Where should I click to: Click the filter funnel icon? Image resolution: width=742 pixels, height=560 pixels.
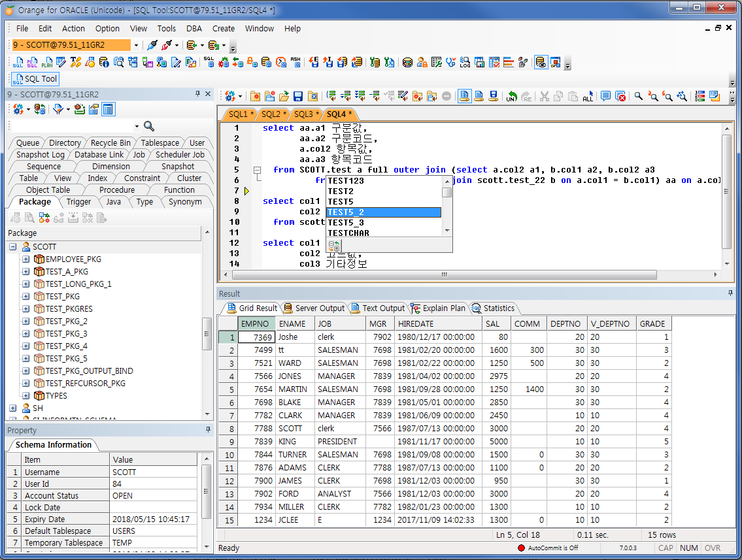(x=58, y=109)
